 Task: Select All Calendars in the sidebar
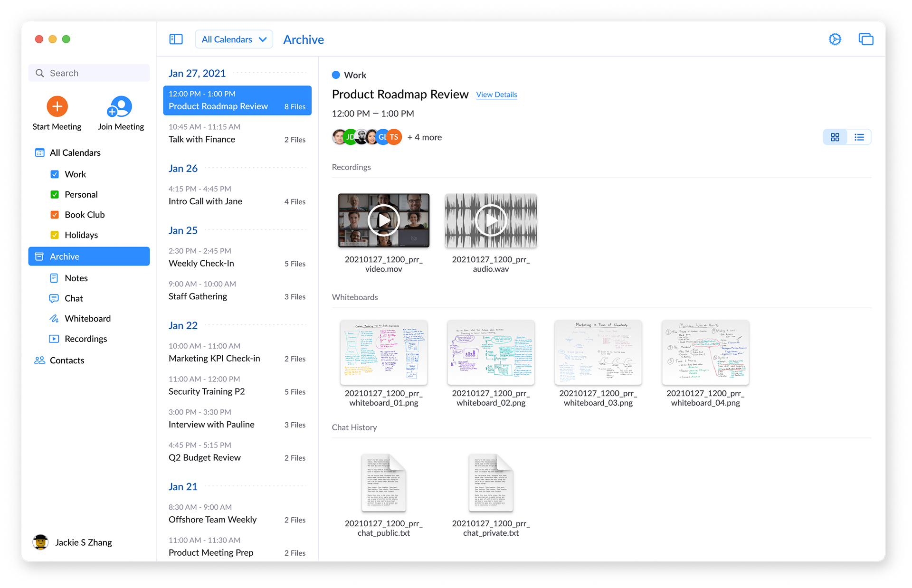[x=75, y=152]
